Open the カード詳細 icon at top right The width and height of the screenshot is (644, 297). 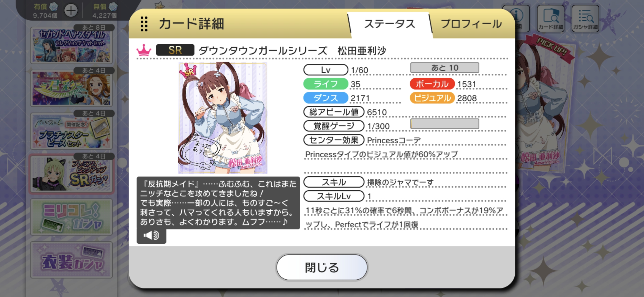click(550, 18)
